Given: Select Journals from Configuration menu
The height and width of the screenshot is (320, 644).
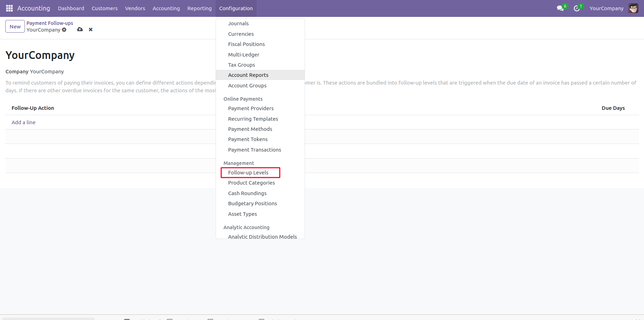Looking at the screenshot, I should 238,24.
